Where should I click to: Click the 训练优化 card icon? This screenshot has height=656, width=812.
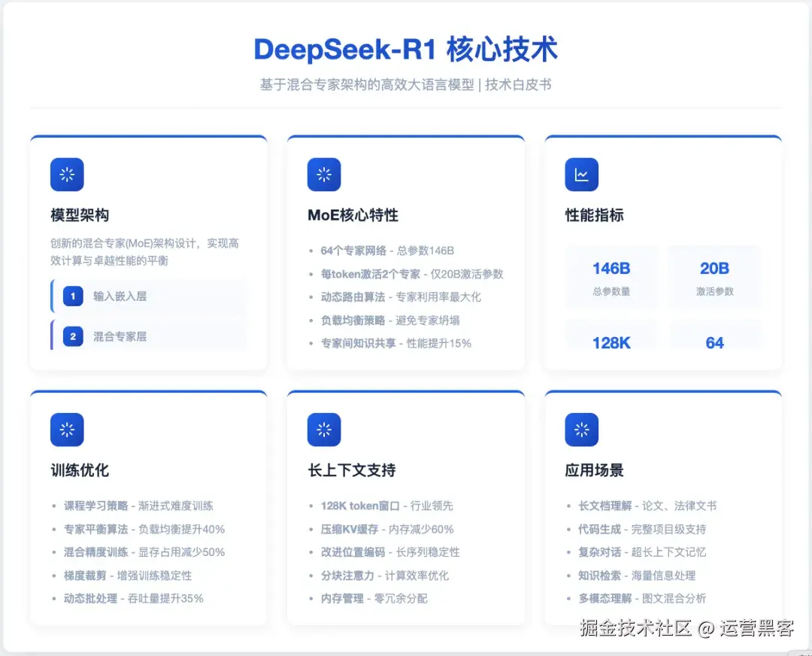coord(67,430)
